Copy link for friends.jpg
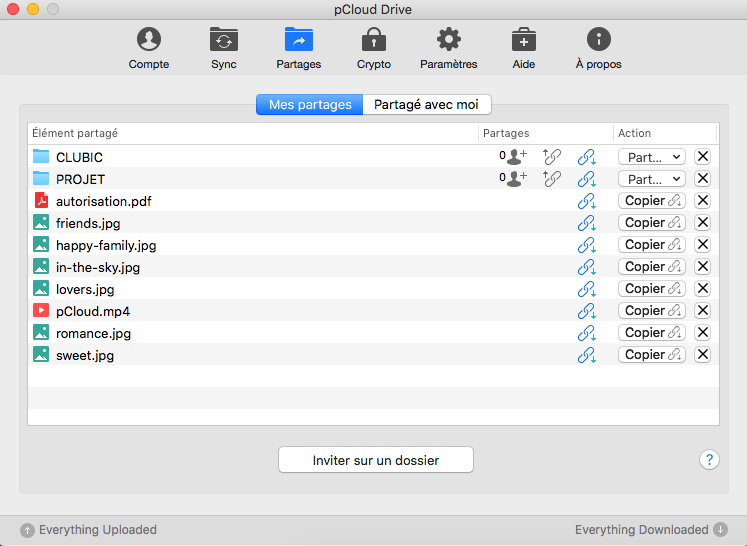747x546 pixels. (652, 222)
